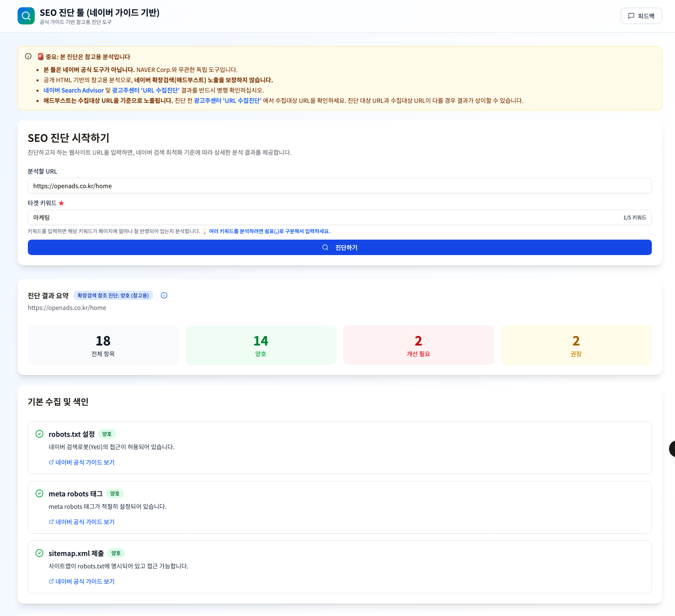Open first 광고주센터 'URL 수집진단' link
Screen dimensions: 675x616
pyautogui.click(x=146, y=90)
